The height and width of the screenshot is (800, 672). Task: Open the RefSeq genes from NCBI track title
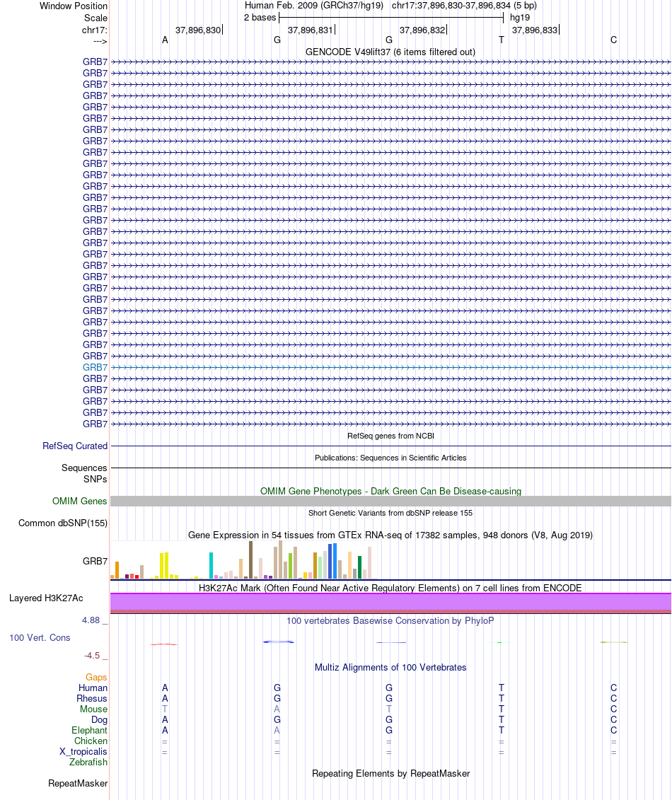[x=390, y=436]
